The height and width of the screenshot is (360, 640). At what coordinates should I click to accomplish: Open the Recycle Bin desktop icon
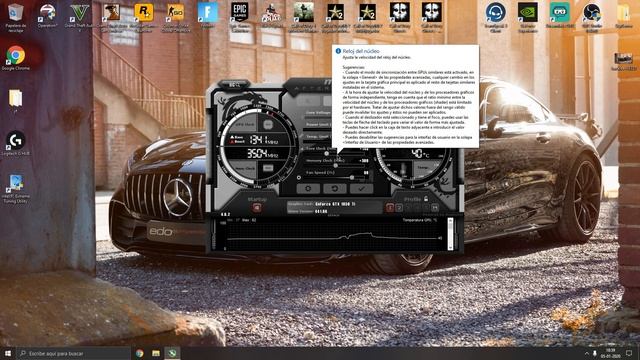tap(16, 17)
